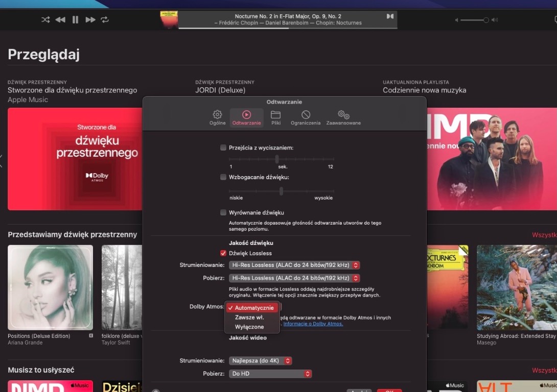This screenshot has width=557, height=392.
Task: Click Positions (Deluxe Edition) title text
Action: (x=39, y=336)
